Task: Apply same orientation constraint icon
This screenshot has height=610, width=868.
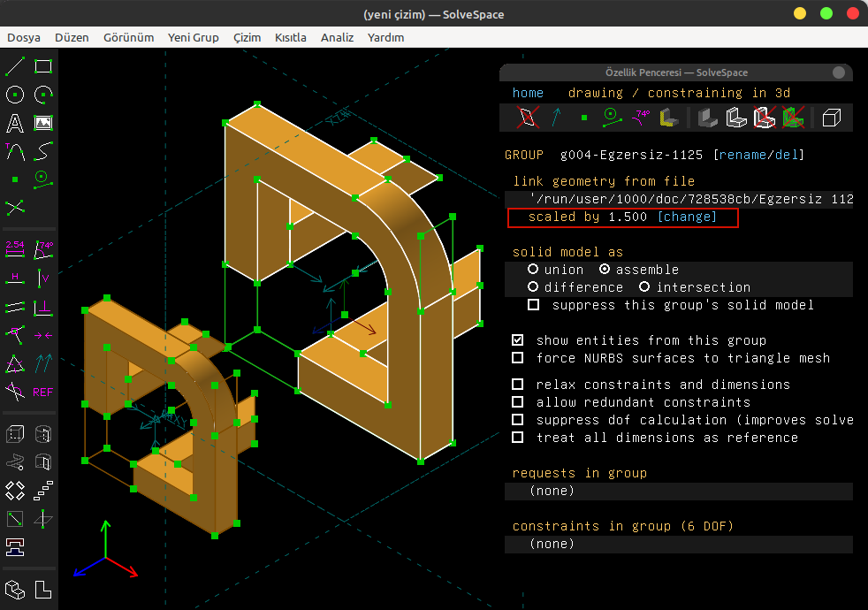Action: [43, 363]
